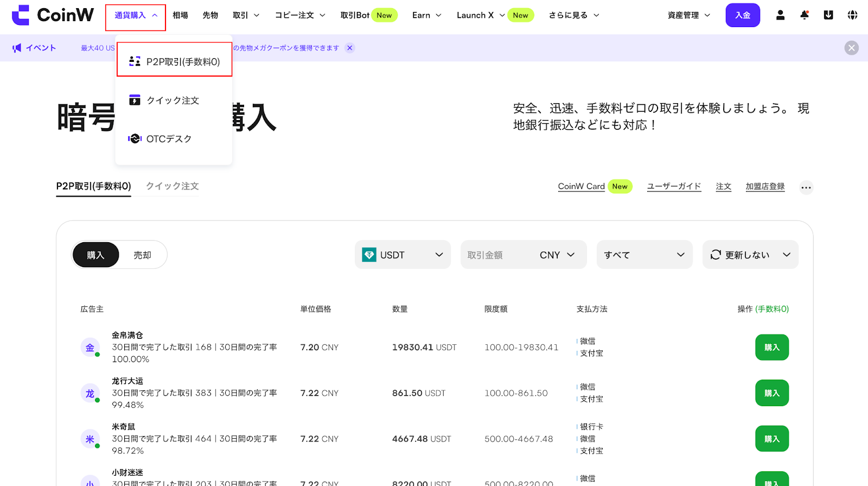
Task: Switch to the クイック注文 tab
Action: [173, 186]
